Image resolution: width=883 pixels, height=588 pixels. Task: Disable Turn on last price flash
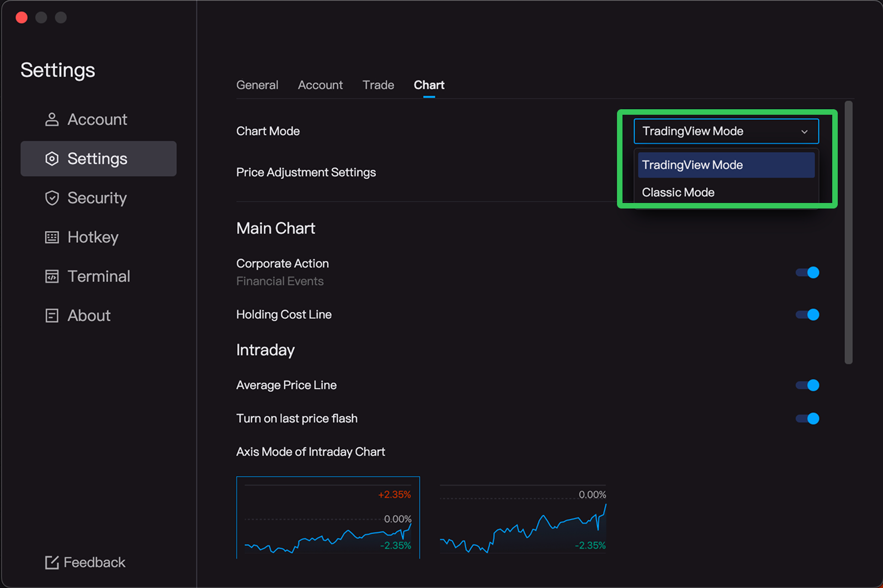807,419
